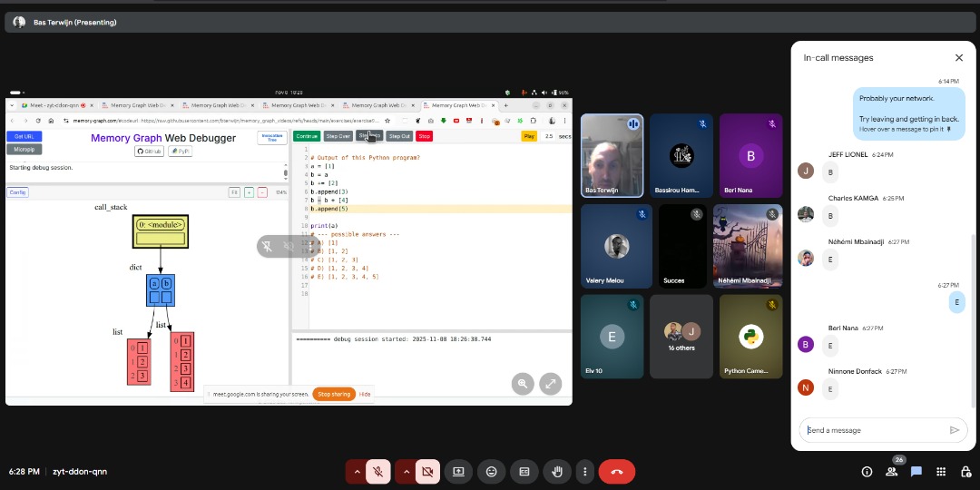
Task: Open the Activities grid icon
Action: pos(941,472)
